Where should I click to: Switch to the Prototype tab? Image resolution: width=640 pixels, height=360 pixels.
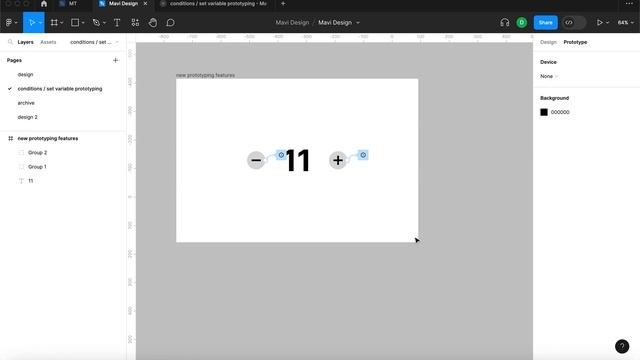point(575,42)
